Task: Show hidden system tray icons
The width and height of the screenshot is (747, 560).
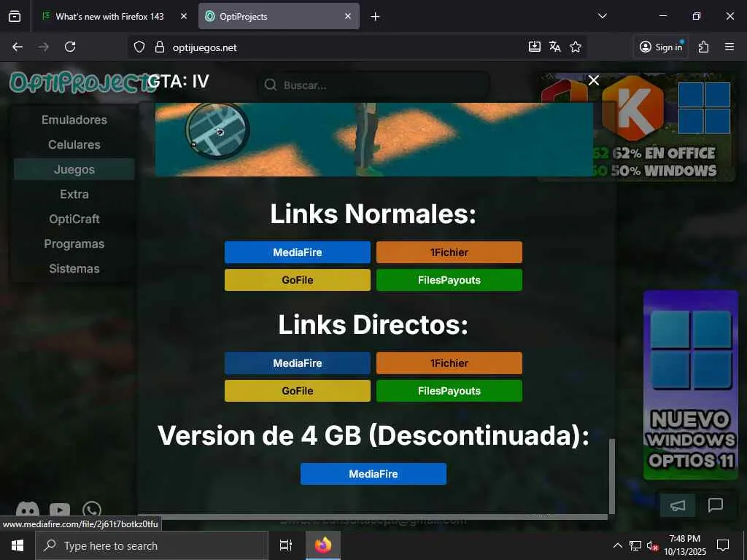Action: tap(617, 545)
